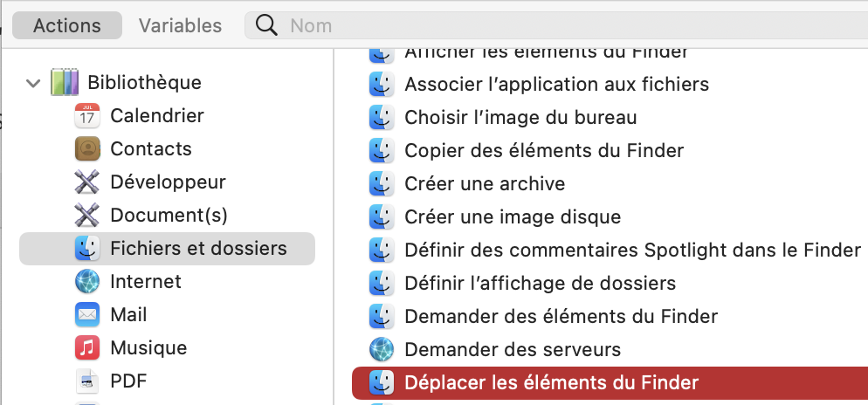Click the PDF document icon

pos(87,381)
